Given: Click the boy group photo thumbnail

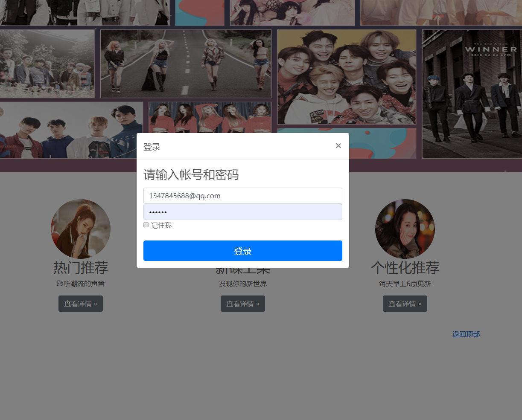Looking at the screenshot, I should click(346, 77).
